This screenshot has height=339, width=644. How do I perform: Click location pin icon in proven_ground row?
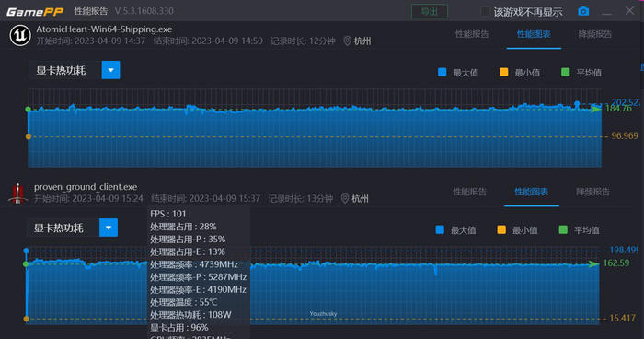[345, 198]
